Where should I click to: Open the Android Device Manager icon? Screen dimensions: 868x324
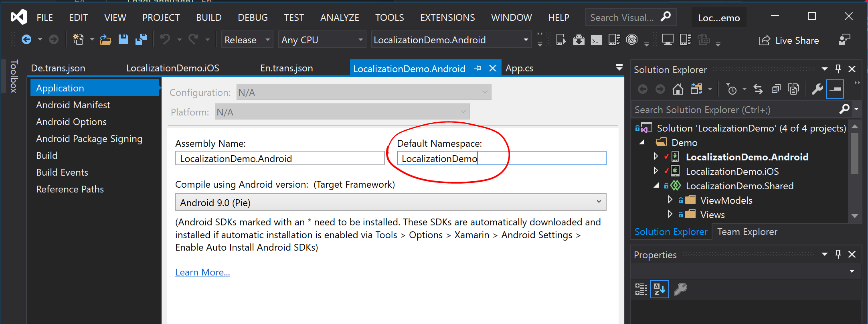tap(614, 39)
